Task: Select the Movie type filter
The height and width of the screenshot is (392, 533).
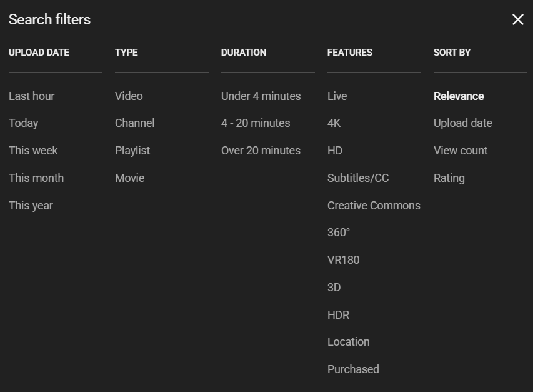Action: click(x=129, y=178)
